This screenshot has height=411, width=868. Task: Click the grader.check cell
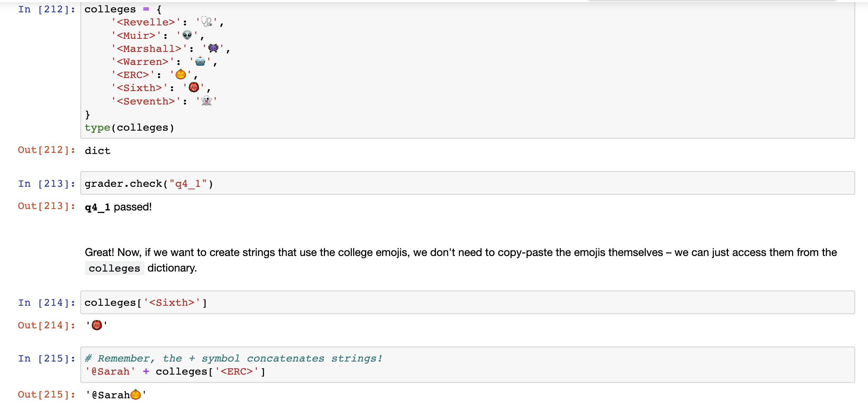click(148, 183)
